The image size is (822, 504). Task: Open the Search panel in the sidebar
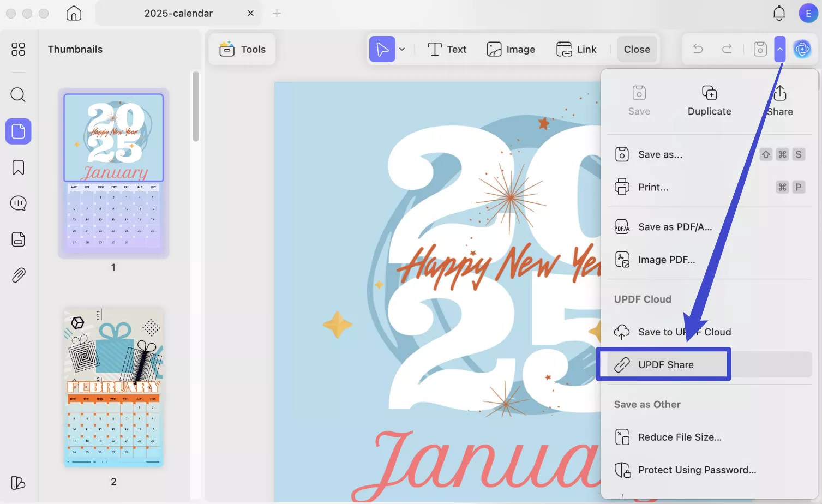pos(18,95)
